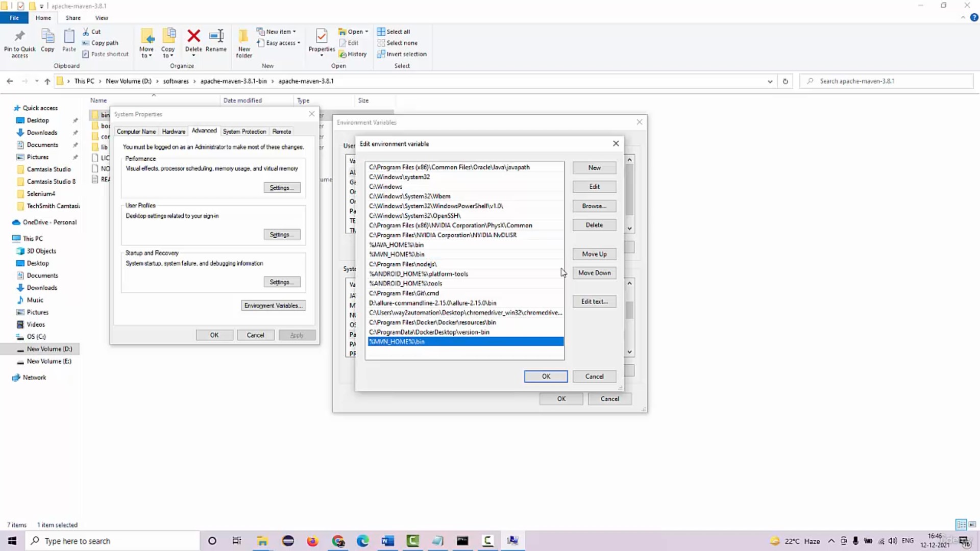980x551 pixels.
Task: Open Word from the taskbar
Action: point(388,541)
